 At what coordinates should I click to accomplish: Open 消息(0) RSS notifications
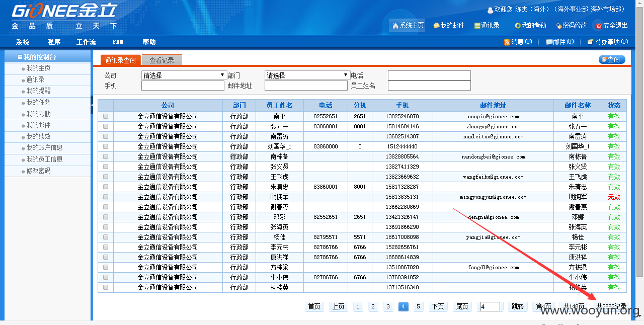[x=518, y=42]
